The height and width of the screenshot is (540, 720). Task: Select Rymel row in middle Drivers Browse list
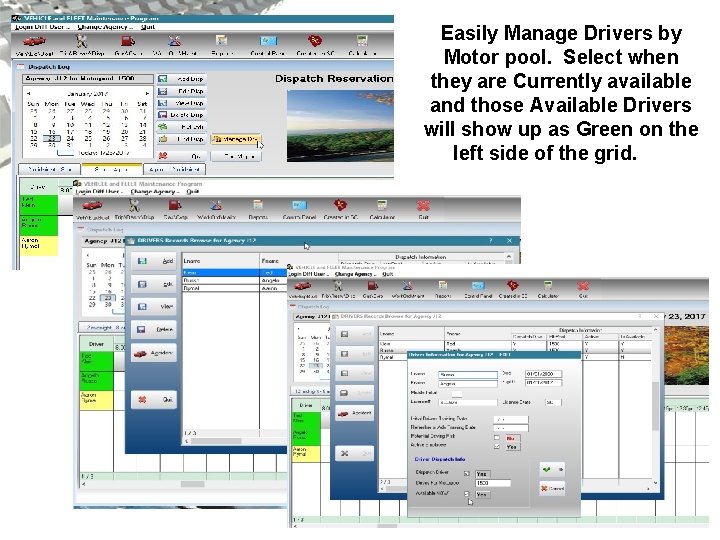(234, 288)
